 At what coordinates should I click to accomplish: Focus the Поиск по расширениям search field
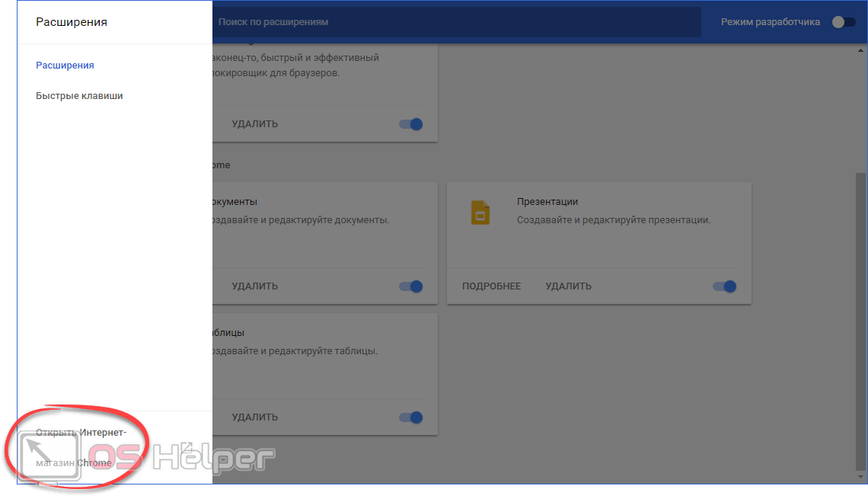457,22
